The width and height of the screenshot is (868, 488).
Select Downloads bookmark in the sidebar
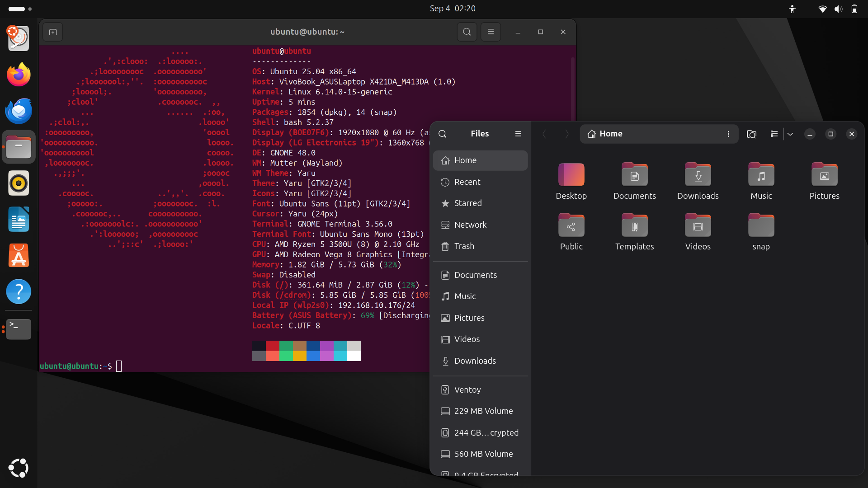pos(480,361)
